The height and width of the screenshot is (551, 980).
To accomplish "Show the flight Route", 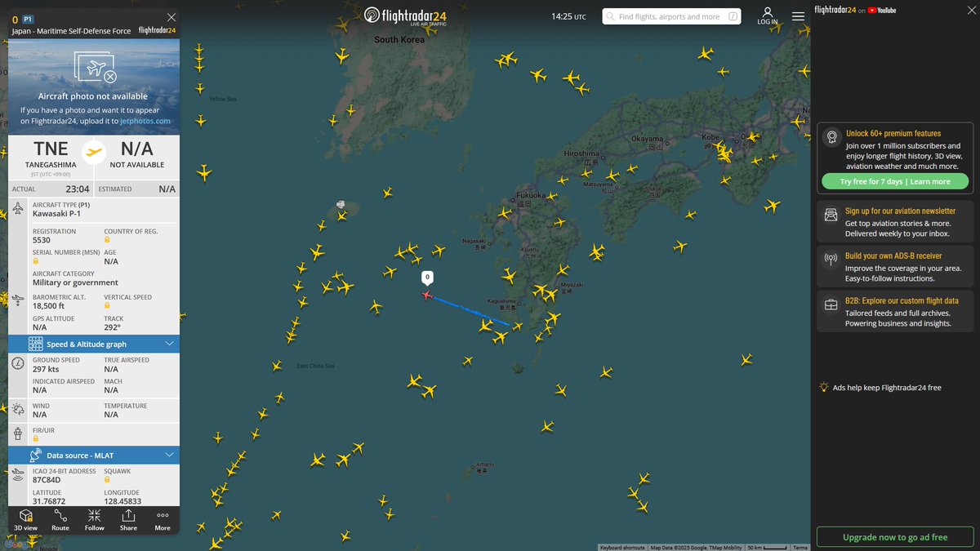I will click(x=60, y=520).
